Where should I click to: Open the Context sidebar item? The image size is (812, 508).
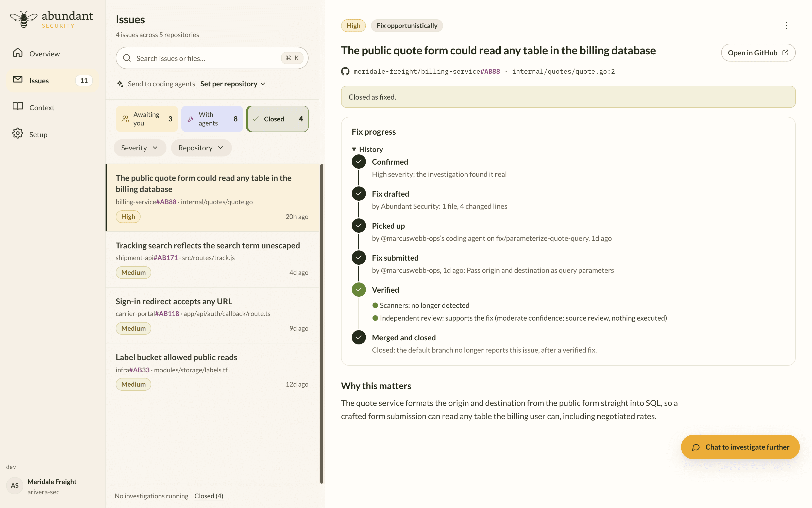(x=52, y=107)
